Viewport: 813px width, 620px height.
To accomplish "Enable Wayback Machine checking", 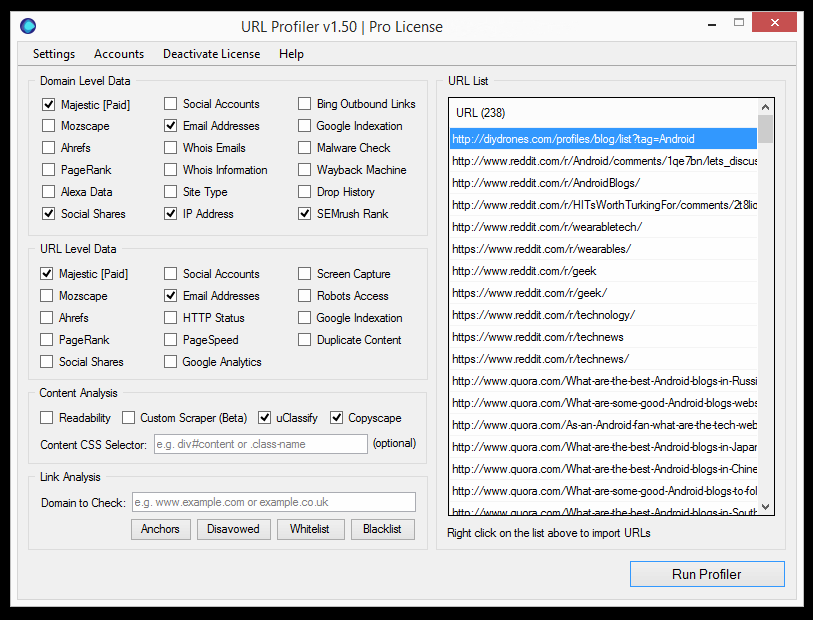I will click(304, 169).
